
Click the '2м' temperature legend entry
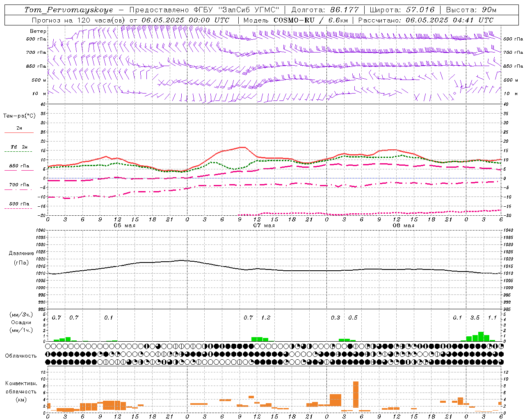(x=19, y=128)
